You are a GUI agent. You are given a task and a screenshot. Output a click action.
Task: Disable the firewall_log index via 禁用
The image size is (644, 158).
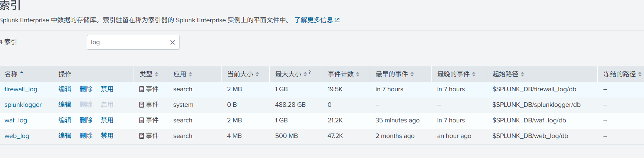coord(107,89)
